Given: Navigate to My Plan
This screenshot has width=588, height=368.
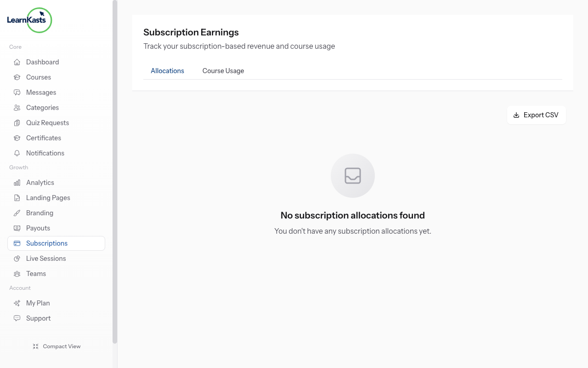Looking at the screenshot, I should click(x=37, y=303).
